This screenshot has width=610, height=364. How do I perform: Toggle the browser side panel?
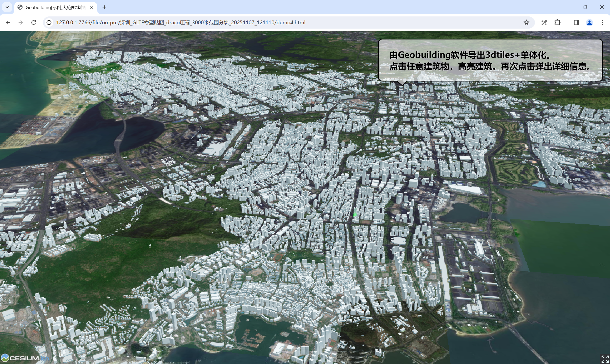576,23
